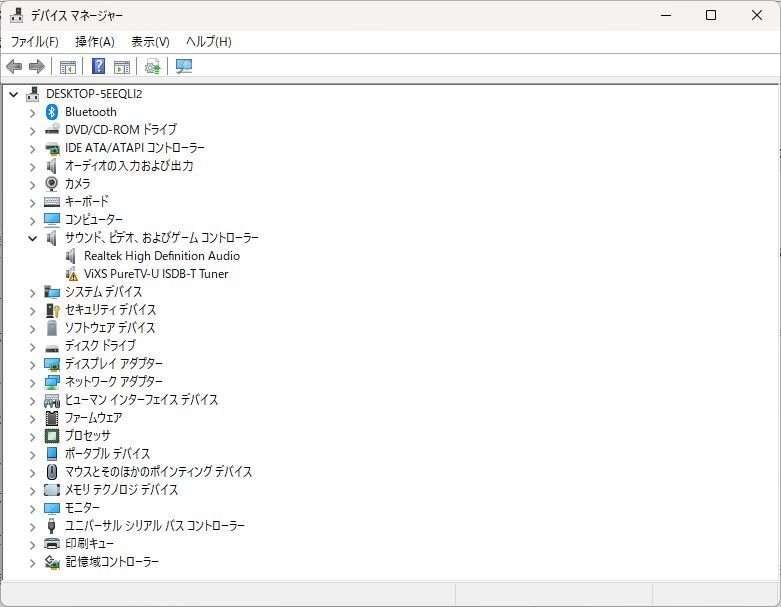The width and height of the screenshot is (781, 607).
Task: Click the Update driver toolbar icon
Action: (x=152, y=66)
